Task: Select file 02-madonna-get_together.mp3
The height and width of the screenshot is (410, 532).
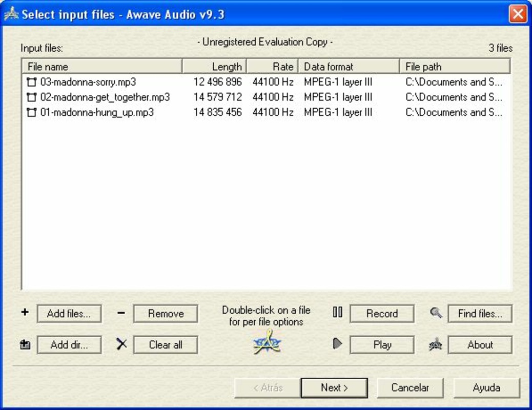Action: click(105, 97)
